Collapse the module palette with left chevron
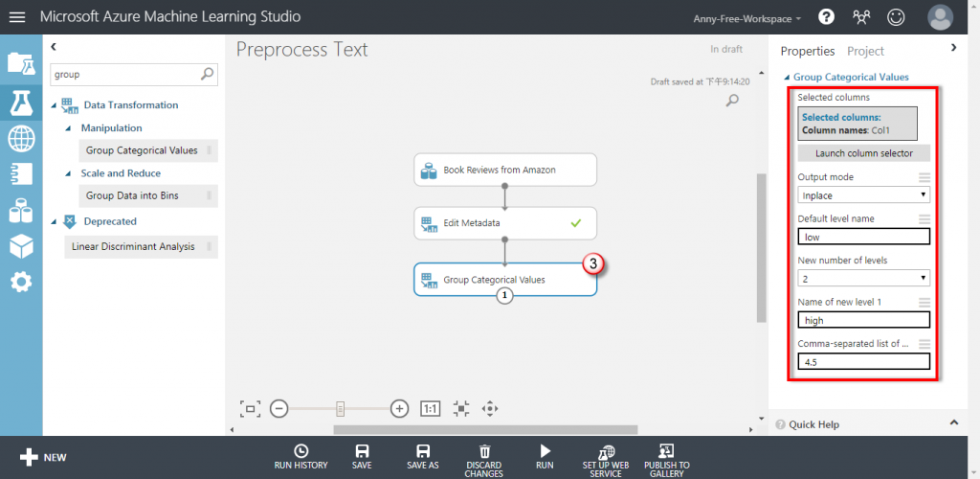The height and width of the screenshot is (479, 980). point(54,46)
